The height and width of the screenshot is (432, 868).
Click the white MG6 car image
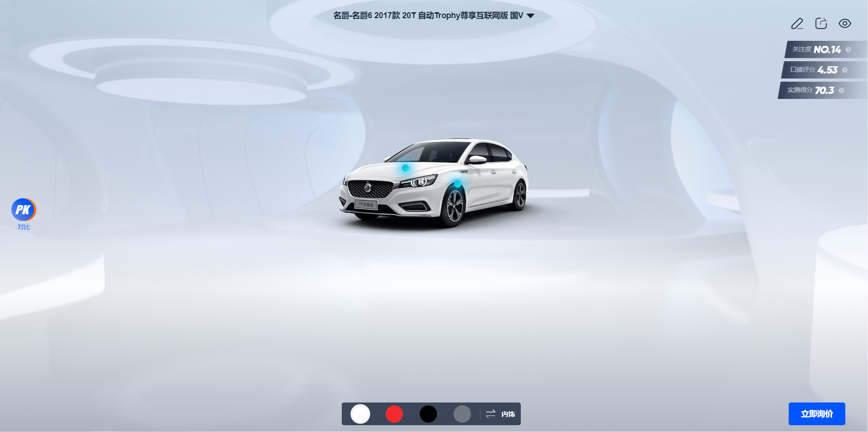(x=434, y=183)
